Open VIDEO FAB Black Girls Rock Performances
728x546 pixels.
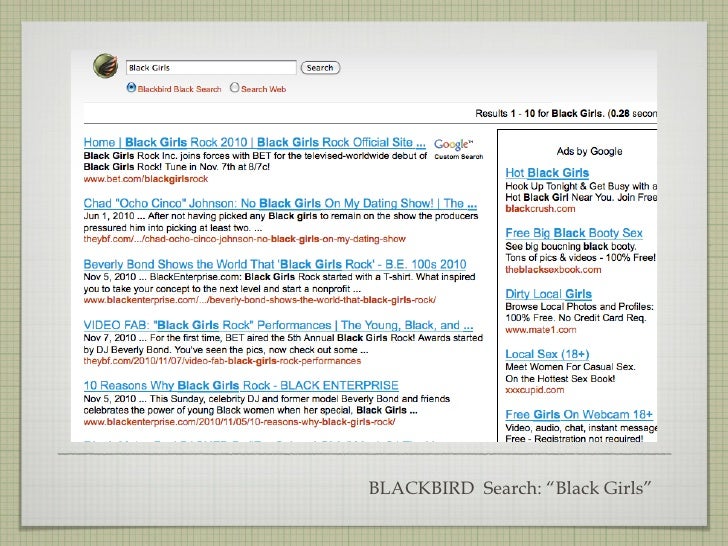click(278, 325)
